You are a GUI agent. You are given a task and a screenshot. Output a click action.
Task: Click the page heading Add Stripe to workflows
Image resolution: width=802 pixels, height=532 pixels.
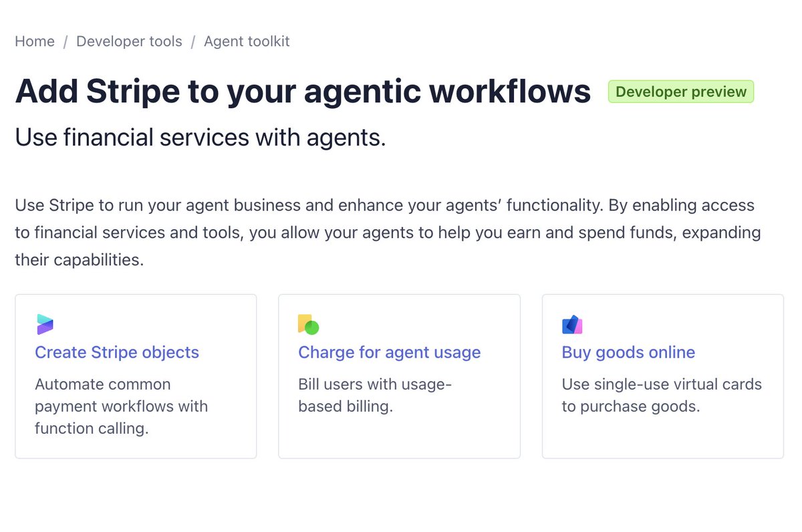(302, 91)
